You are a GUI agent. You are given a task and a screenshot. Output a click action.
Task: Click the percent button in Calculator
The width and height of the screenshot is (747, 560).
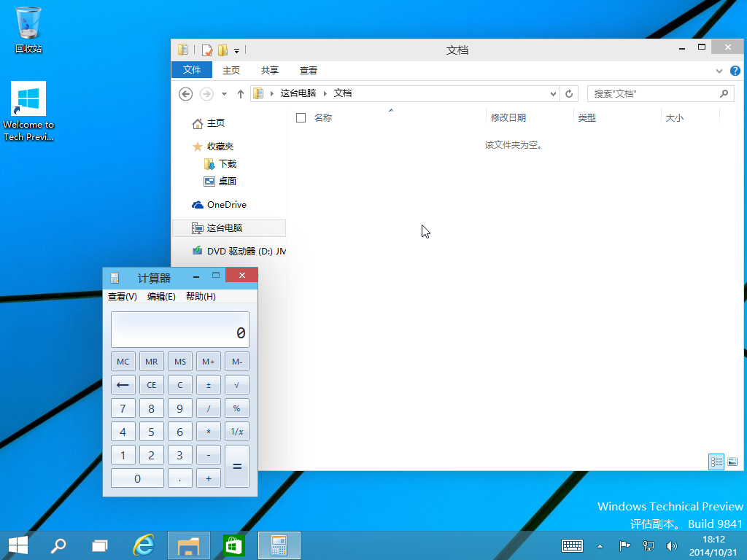[x=237, y=408]
